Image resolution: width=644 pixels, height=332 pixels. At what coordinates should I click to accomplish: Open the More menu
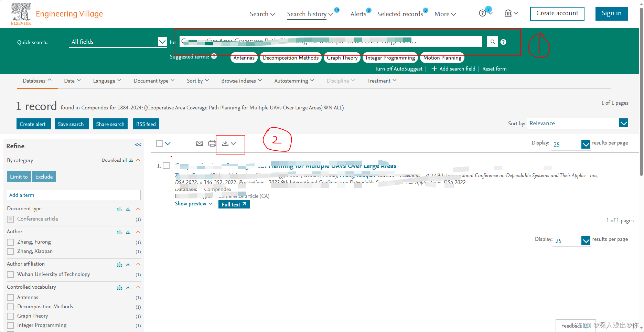pyautogui.click(x=445, y=14)
